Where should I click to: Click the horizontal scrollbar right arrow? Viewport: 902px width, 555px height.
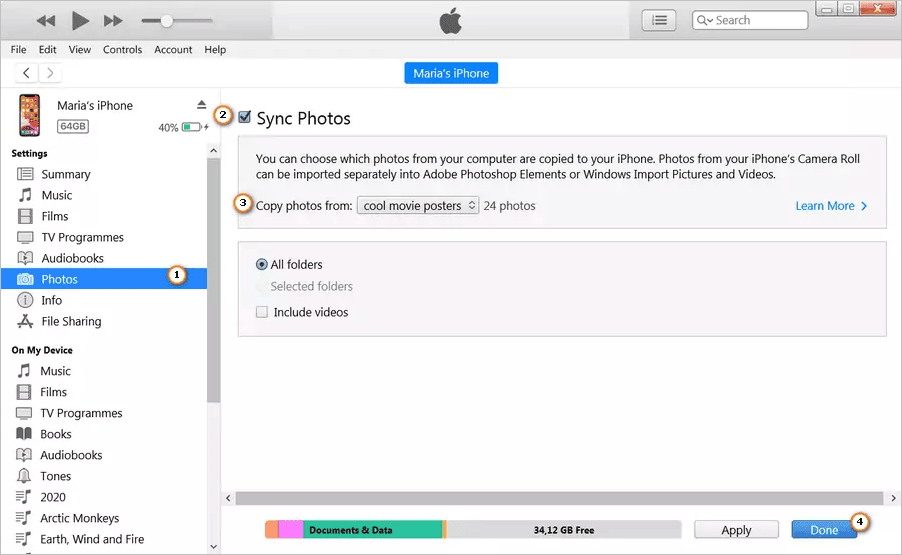tap(893, 498)
